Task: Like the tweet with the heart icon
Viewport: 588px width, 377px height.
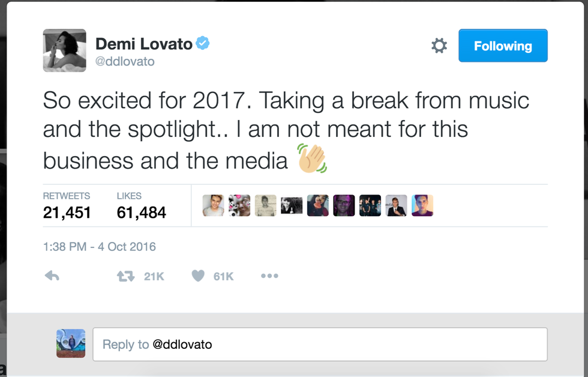Action: (x=198, y=276)
